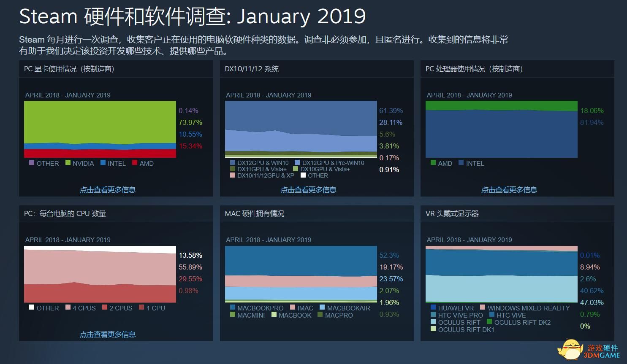Select the HTC VIVE legend swatch
The image size is (627, 364).
(492, 315)
